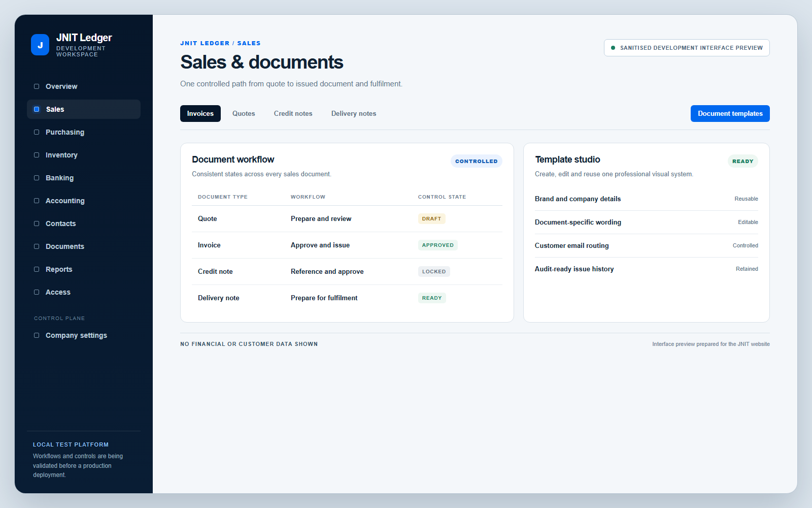Open Reports in the sidebar

(84, 269)
